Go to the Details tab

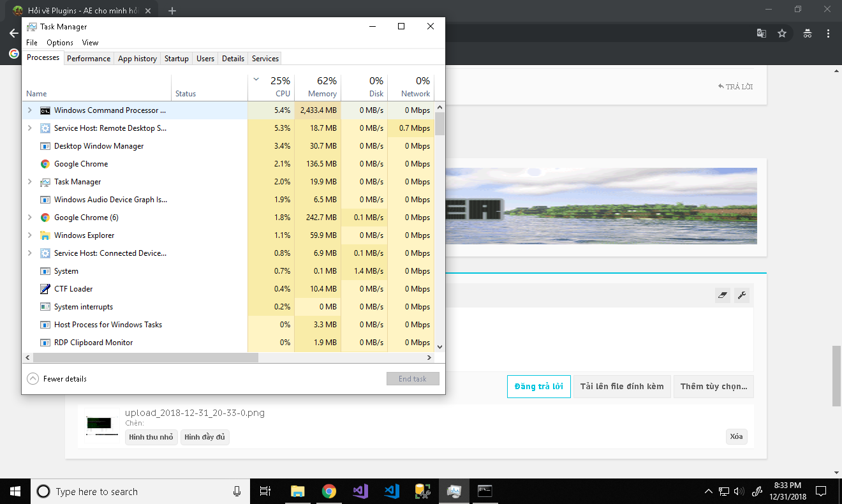click(x=233, y=59)
